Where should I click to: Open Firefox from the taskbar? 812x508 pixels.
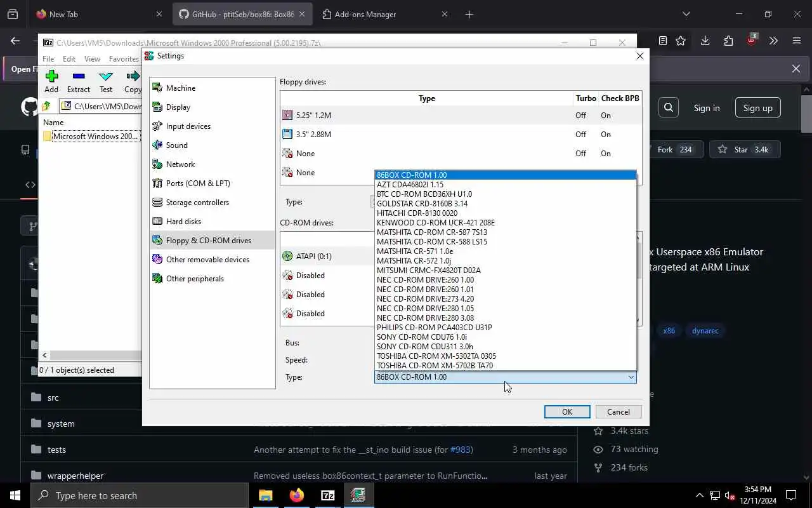coord(296,495)
